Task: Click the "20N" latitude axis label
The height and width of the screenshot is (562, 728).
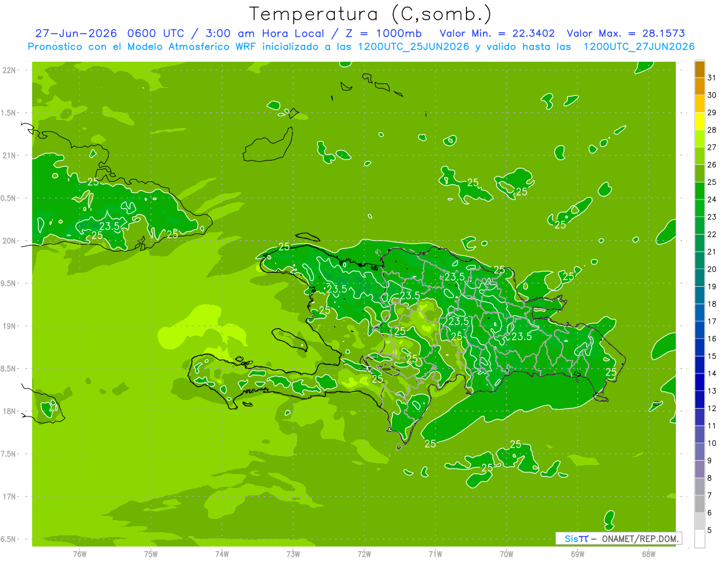Action: [10, 241]
